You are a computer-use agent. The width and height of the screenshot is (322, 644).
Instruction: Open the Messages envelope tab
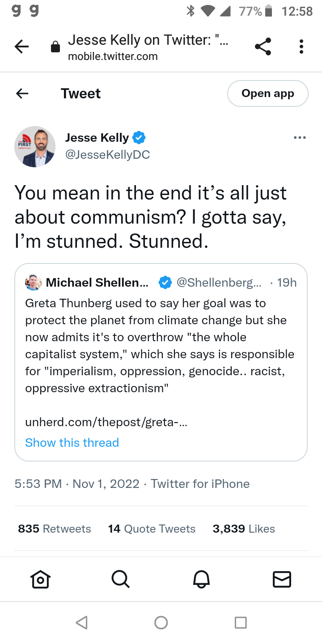(x=282, y=579)
